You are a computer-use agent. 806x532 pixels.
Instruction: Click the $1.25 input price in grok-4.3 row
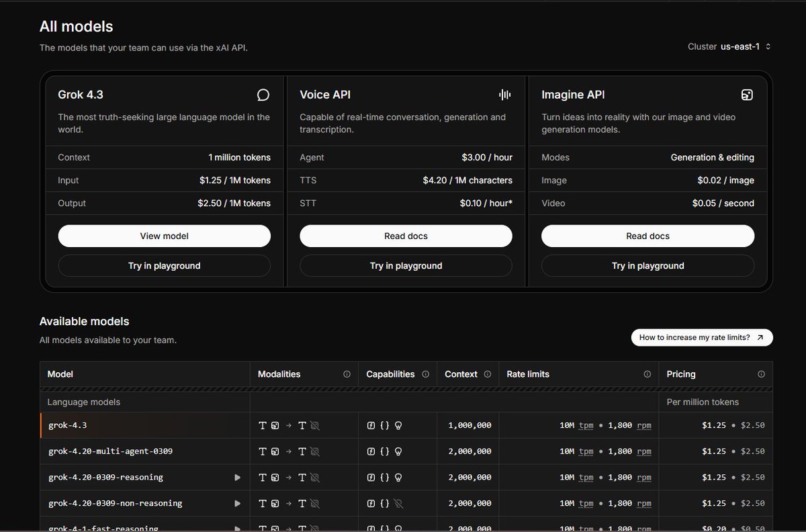coord(714,425)
